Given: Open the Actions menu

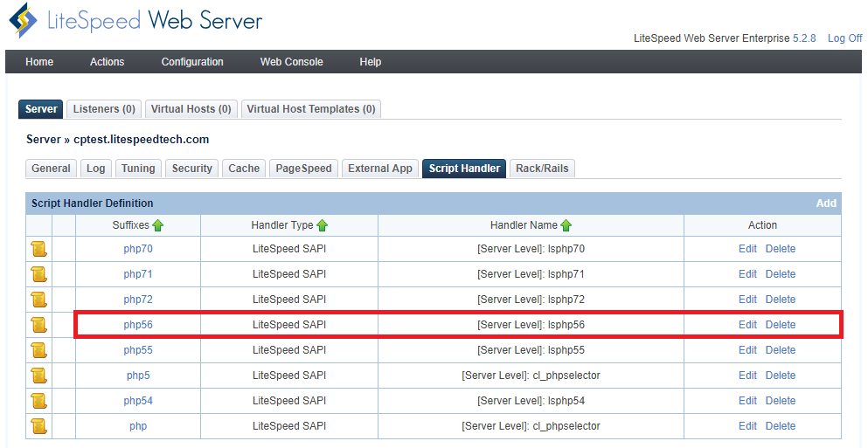Looking at the screenshot, I should pyautogui.click(x=107, y=62).
